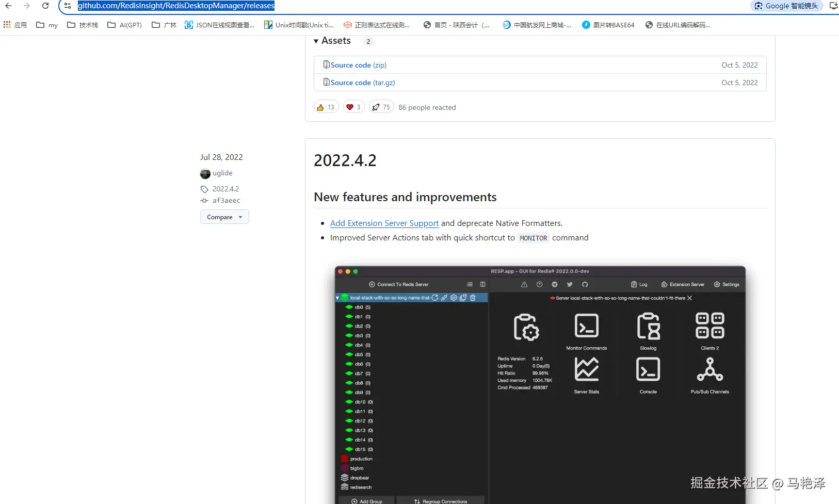839x504 pixels.
Task: Open the Compare dropdown
Action: coord(224,217)
